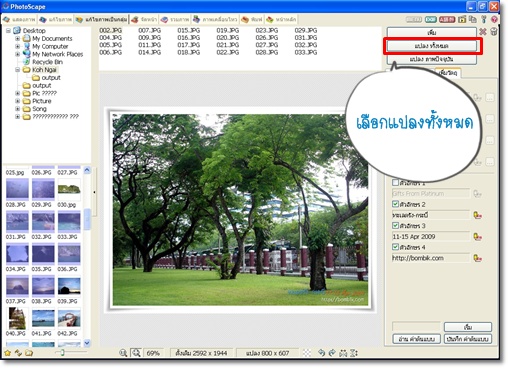Click the zoom magnifier icon left of 69%
This screenshot has height=368, width=508.
(123, 353)
